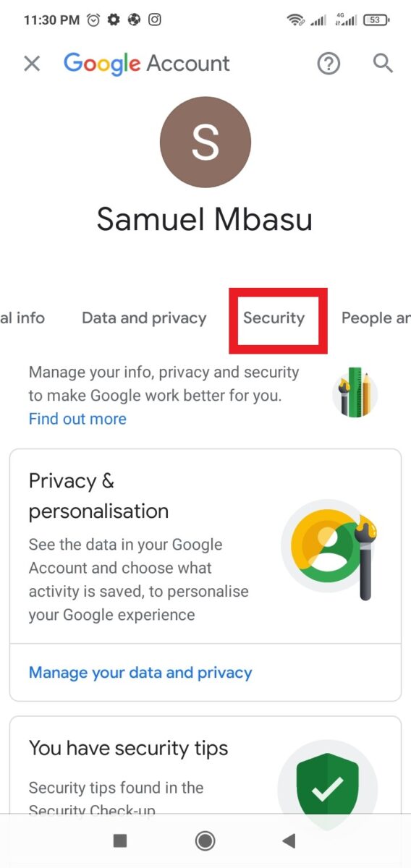Go back to the Personal info tab
The width and height of the screenshot is (411, 868).
22,318
